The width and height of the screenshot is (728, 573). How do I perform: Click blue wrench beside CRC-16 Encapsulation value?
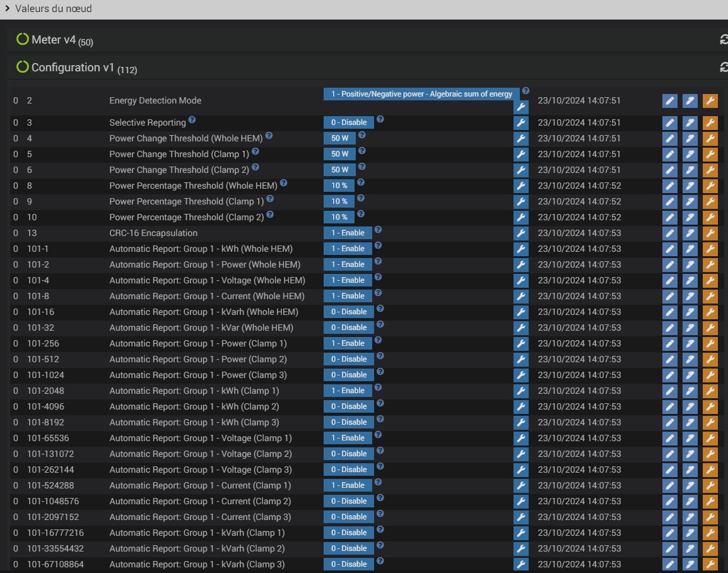[520, 233]
